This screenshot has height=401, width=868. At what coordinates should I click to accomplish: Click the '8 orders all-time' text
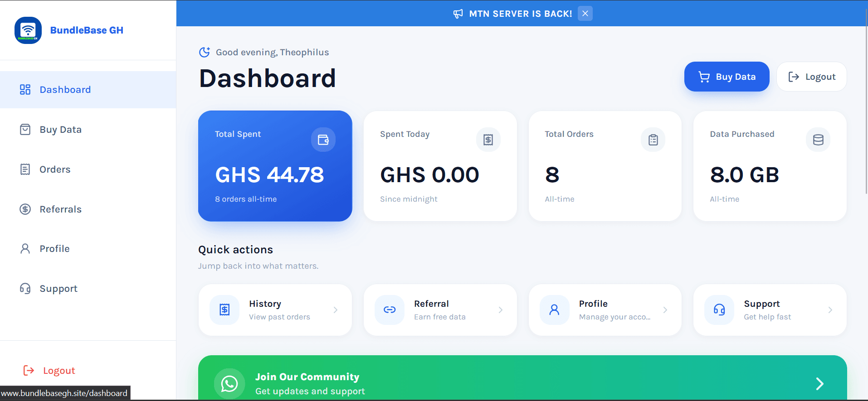[x=246, y=199]
